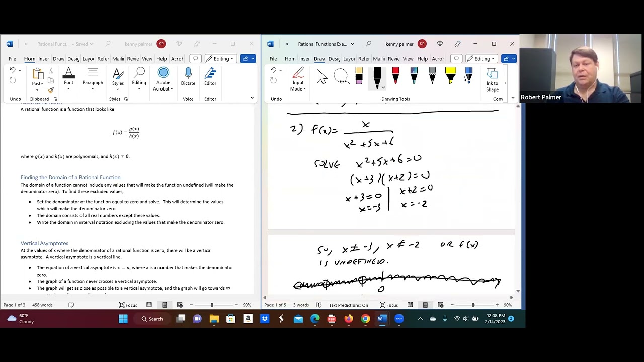Switch to Web Layout view in left window
This screenshot has width=644, height=362.
[180, 305]
